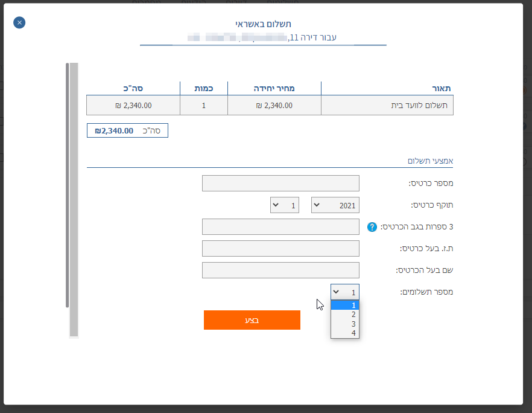Click the cardholder ID field (ת.ז. בעל כרטיס)
The width and height of the screenshot is (532, 413).
pos(280,249)
